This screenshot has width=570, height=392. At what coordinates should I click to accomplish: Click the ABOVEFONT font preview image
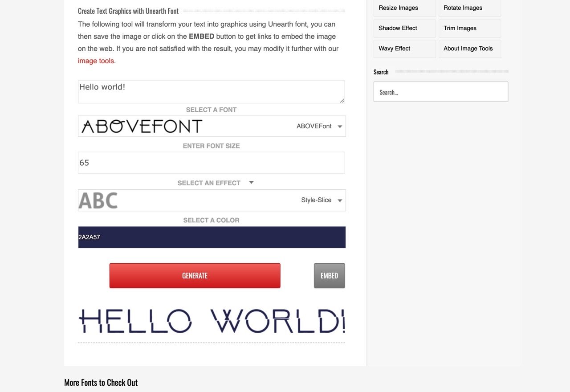[x=142, y=127]
